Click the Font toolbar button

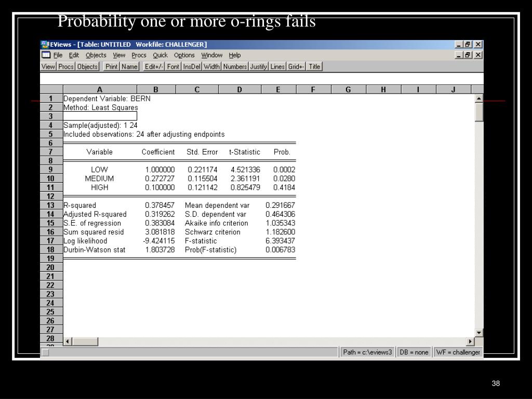click(173, 66)
